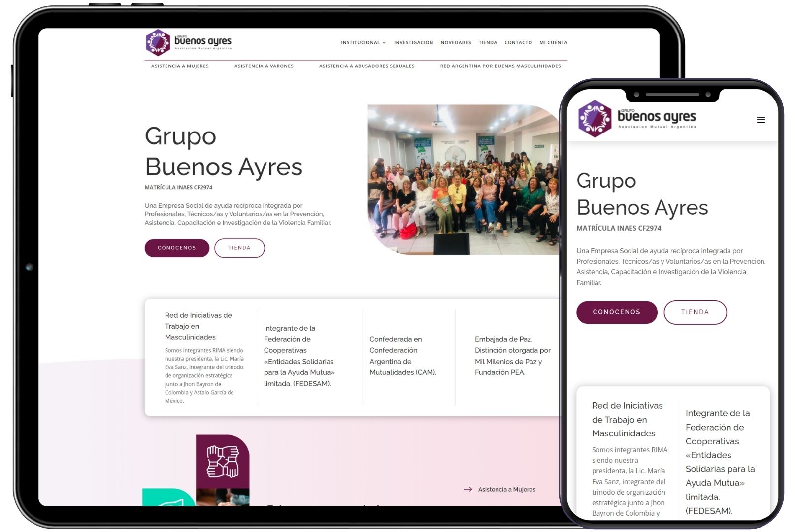Click the tablet's Grupo Buenos Ayres heading
795x532 pixels.
pos(223,151)
